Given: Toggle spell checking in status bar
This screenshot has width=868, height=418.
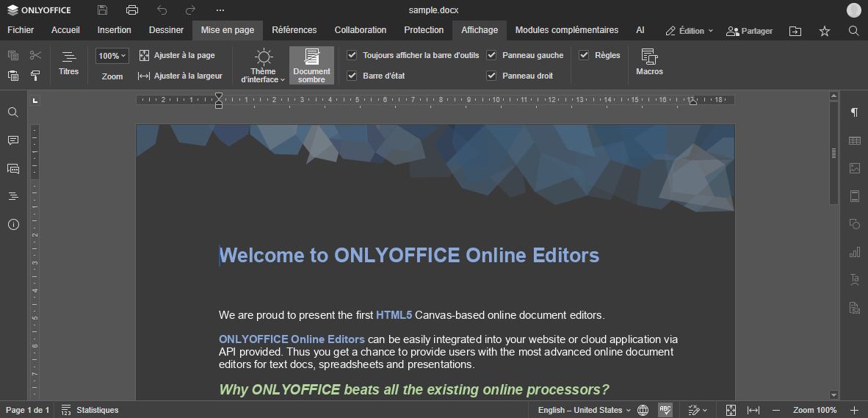Looking at the screenshot, I should [665, 410].
